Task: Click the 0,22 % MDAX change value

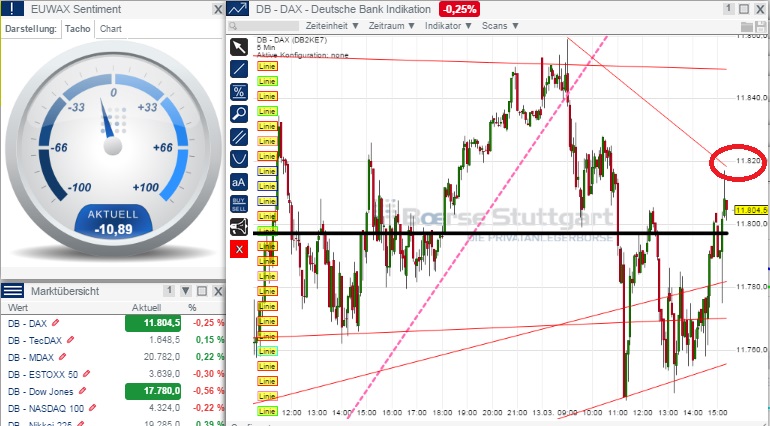Action: click(x=210, y=357)
